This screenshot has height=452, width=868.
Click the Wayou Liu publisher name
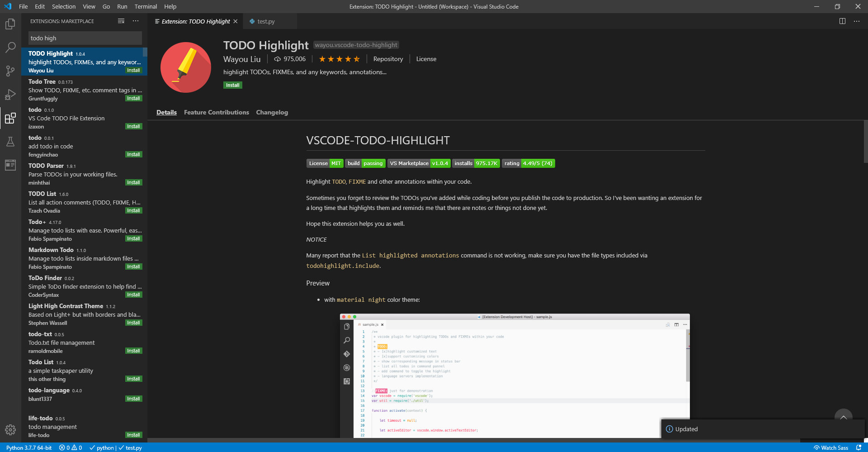pos(242,59)
